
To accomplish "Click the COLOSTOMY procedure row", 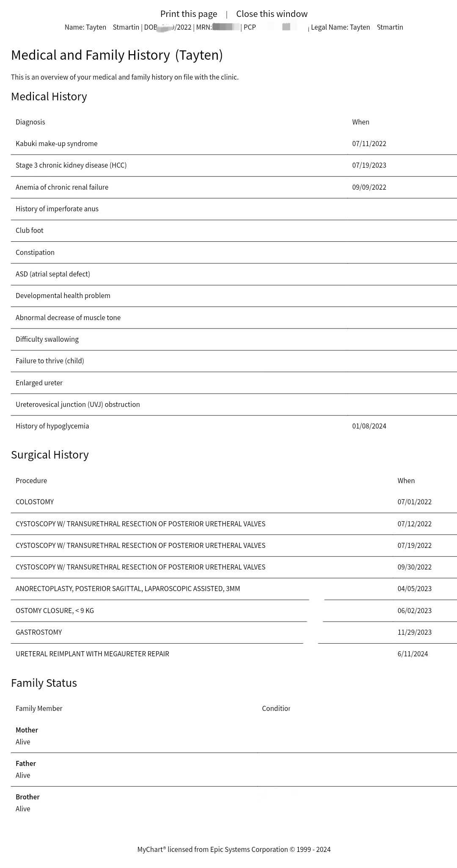I will [35, 502].
